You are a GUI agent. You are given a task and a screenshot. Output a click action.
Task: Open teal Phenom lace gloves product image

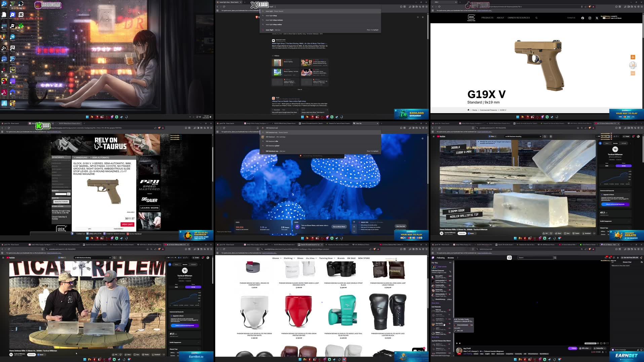point(343,312)
